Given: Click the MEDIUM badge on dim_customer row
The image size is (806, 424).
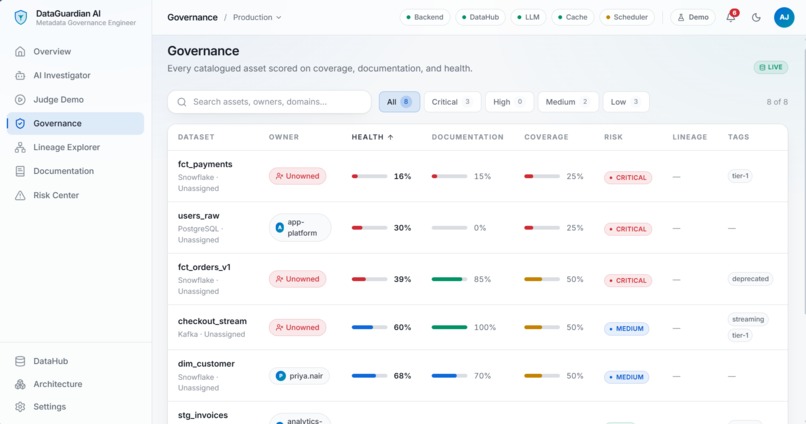Looking at the screenshot, I should pyautogui.click(x=626, y=377).
